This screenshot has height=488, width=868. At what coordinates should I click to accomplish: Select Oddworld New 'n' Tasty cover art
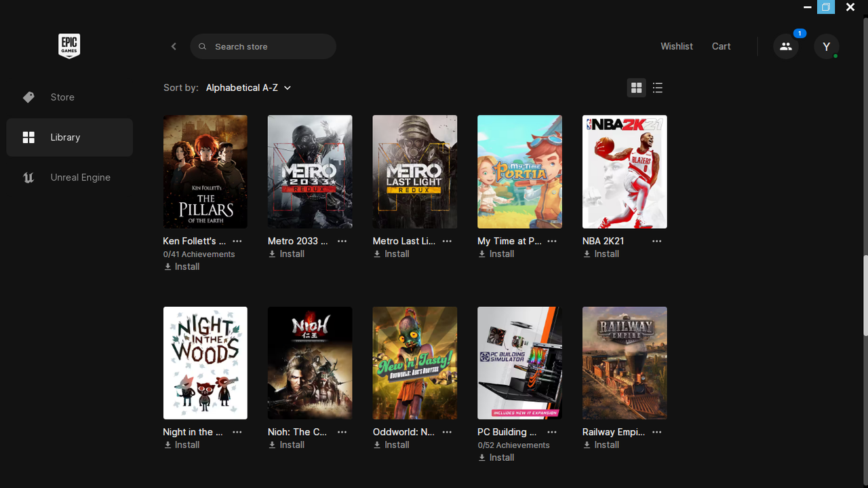click(415, 363)
